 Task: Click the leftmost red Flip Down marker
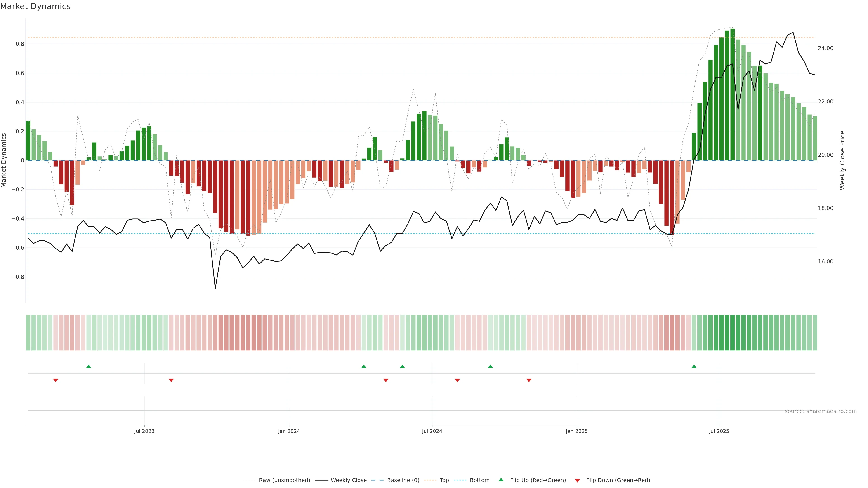click(56, 380)
